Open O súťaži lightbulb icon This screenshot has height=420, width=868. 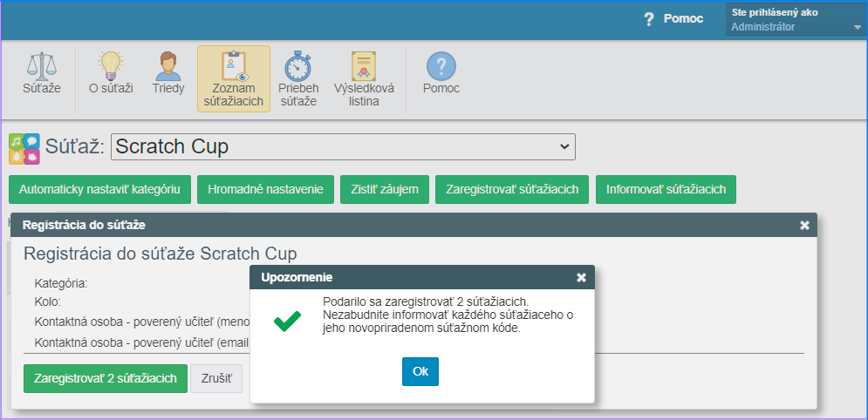pyautogui.click(x=110, y=66)
